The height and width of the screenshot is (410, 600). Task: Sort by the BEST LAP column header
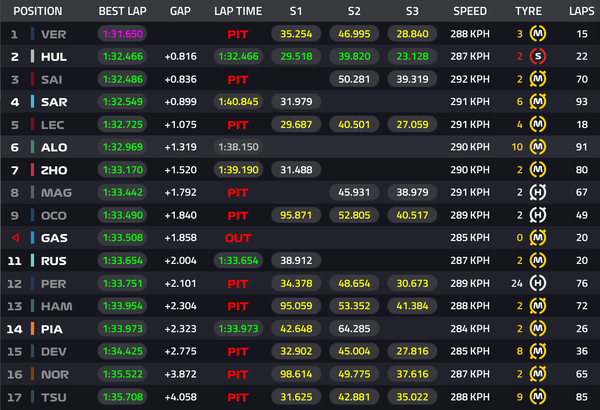tap(123, 10)
